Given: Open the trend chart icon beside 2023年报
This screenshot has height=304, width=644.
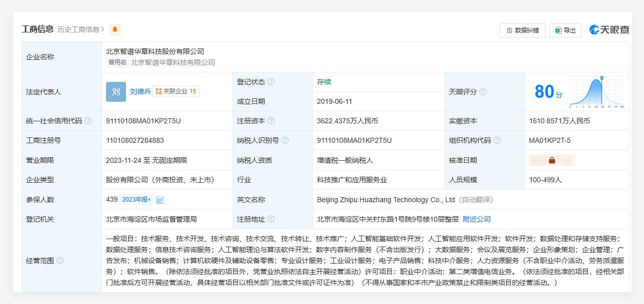Looking at the screenshot, I should [x=160, y=200].
